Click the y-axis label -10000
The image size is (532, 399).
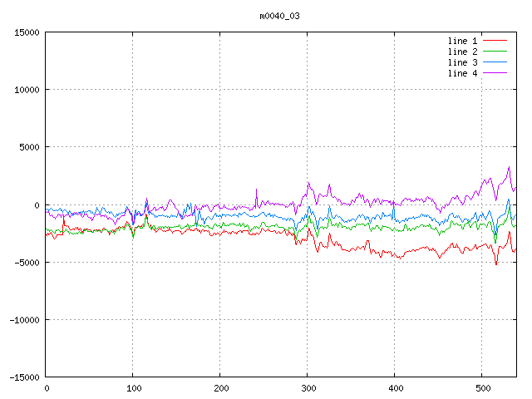click(x=24, y=320)
